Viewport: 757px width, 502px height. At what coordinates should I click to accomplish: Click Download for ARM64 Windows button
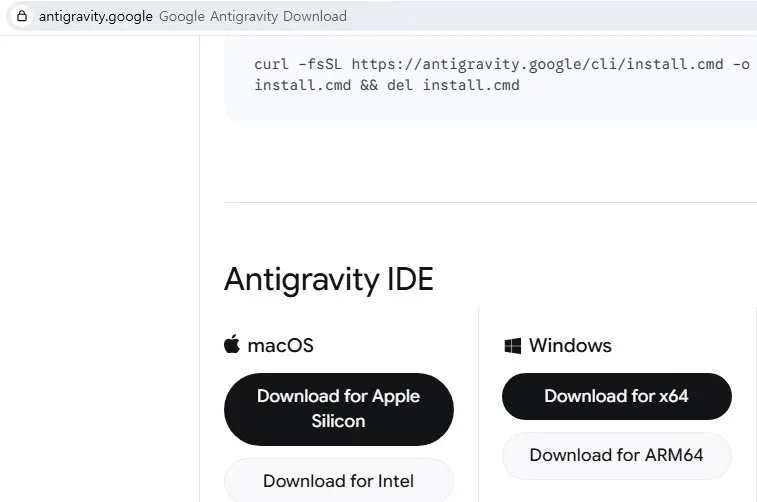click(x=617, y=455)
